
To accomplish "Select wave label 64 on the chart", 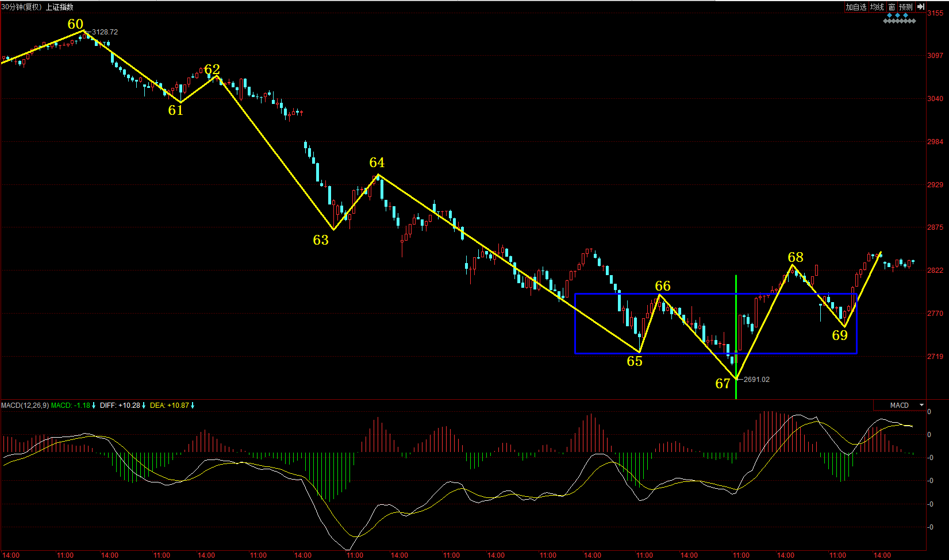I will coord(377,163).
